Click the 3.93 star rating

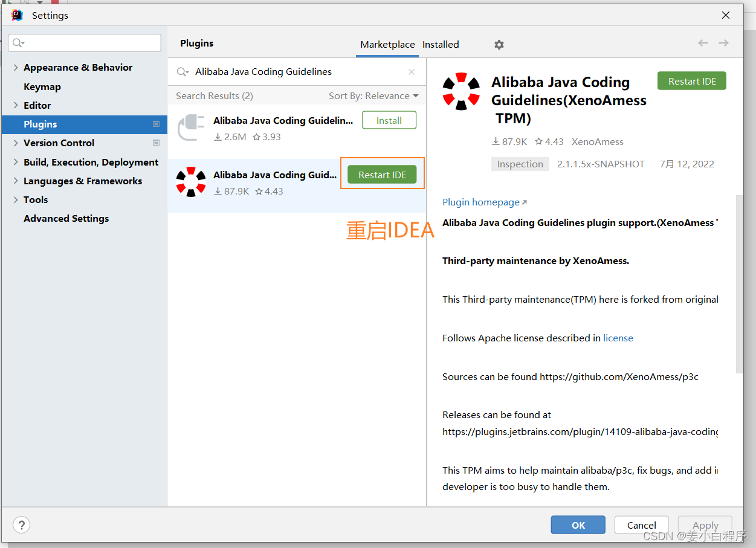(x=267, y=137)
